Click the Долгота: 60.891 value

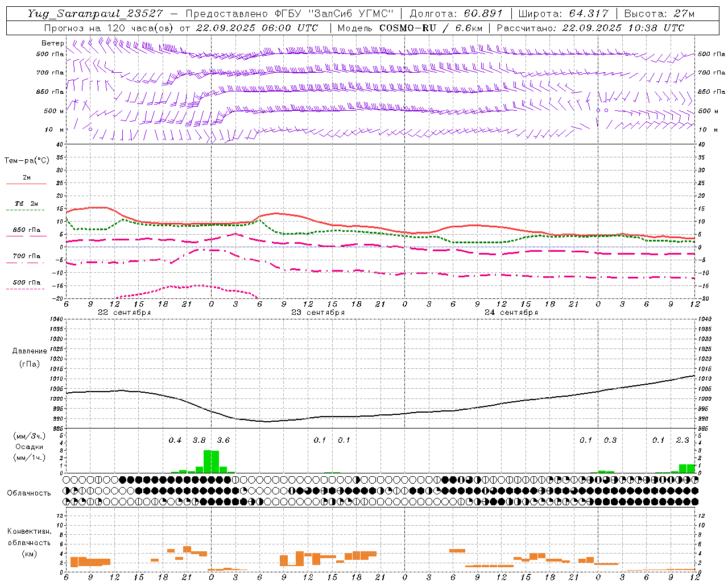click(456, 14)
